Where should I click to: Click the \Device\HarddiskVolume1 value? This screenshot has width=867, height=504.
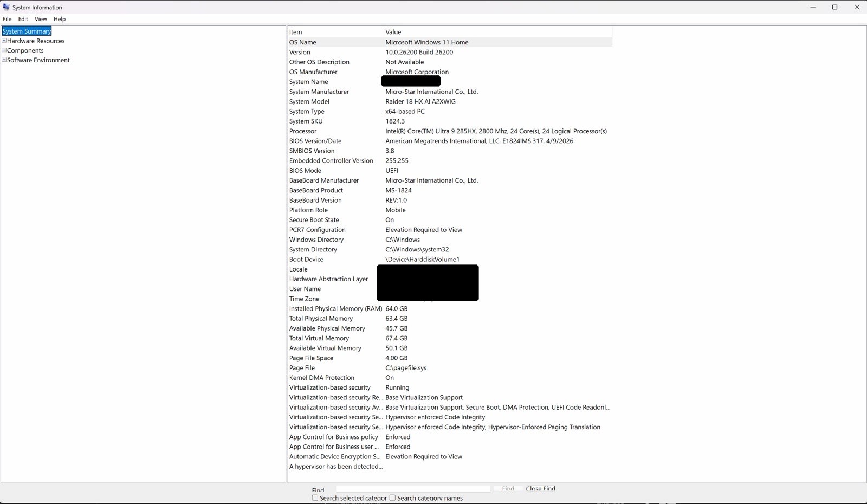click(422, 260)
